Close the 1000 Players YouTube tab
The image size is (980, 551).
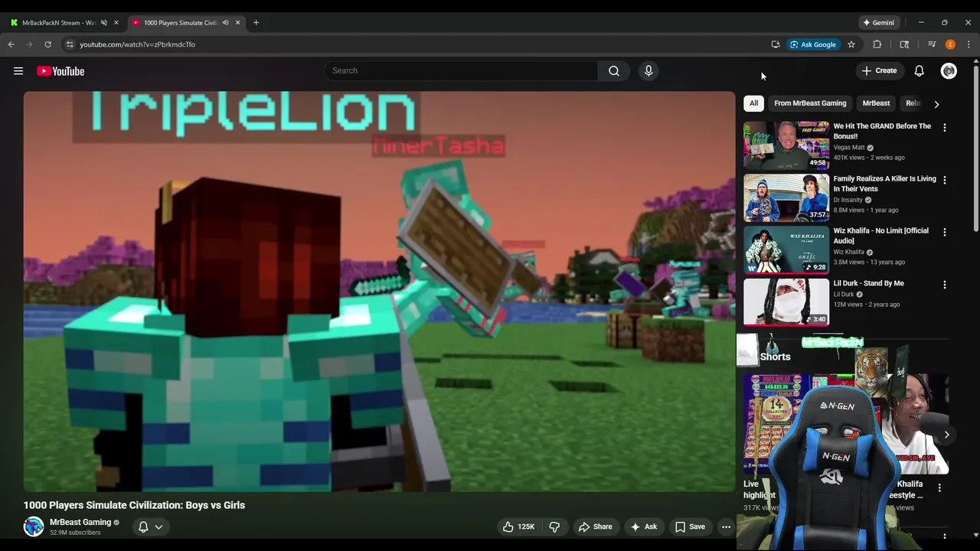[x=237, y=23]
